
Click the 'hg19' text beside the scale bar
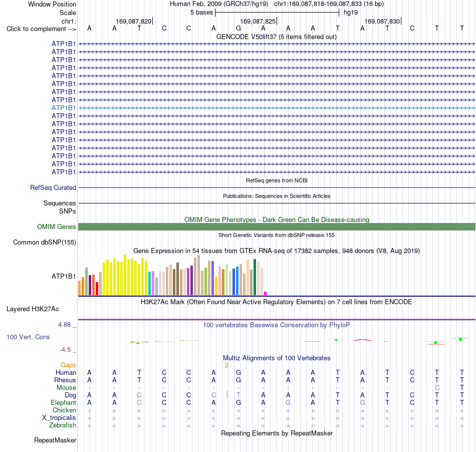351,13
